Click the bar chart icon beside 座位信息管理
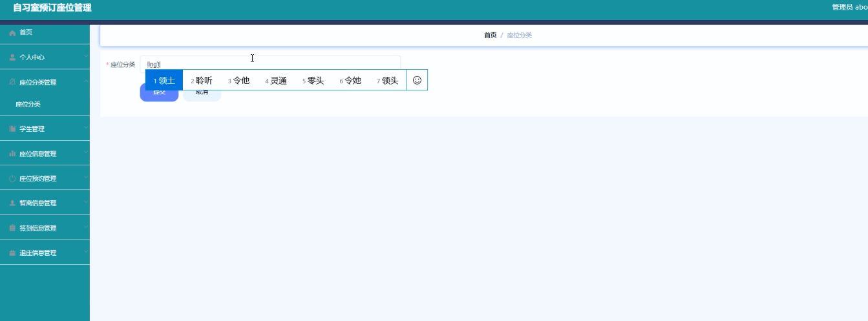This screenshot has width=868, height=321. point(12,154)
